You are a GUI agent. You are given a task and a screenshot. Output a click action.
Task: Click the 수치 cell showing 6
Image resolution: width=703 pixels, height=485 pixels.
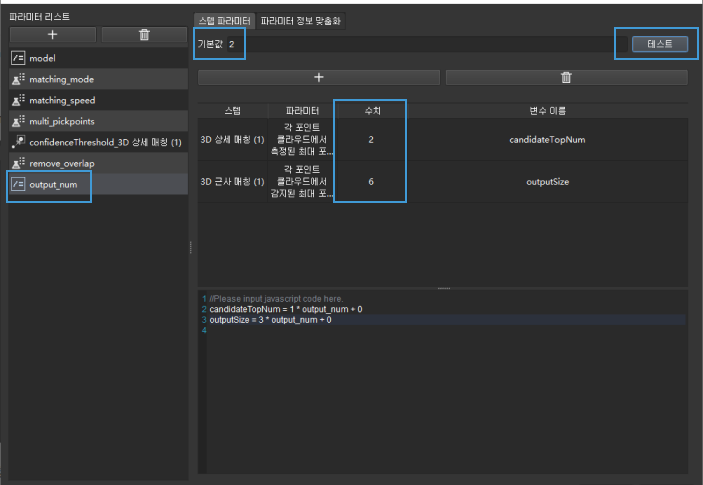(x=371, y=182)
